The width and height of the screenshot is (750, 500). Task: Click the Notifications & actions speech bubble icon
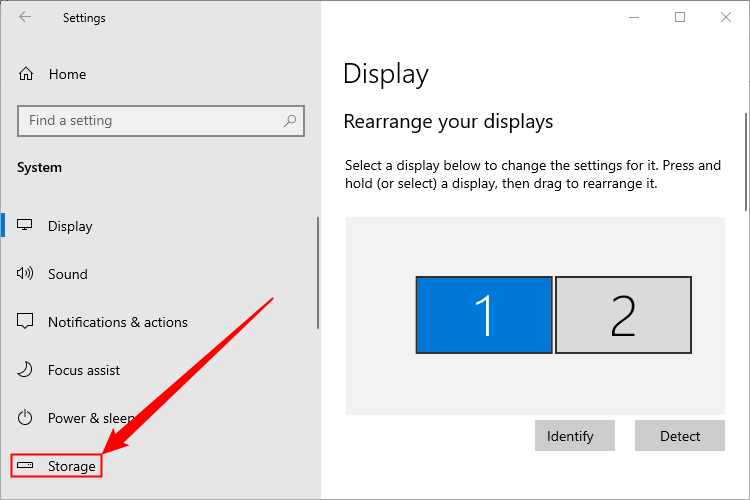[x=26, y=322]
